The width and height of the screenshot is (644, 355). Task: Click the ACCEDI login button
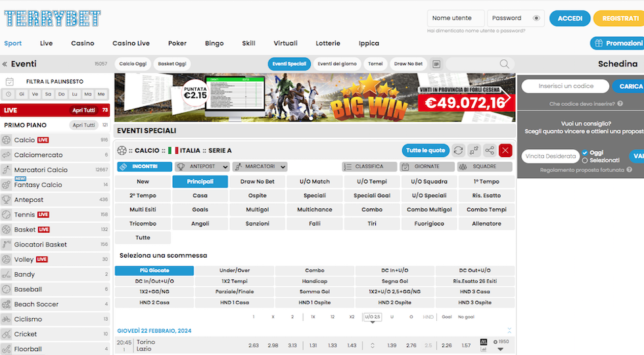[570, 18]
